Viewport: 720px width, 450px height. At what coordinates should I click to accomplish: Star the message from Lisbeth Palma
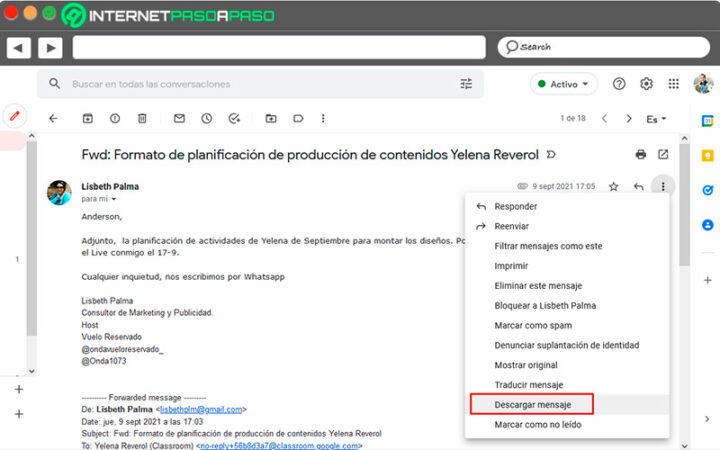click(613, 186)
